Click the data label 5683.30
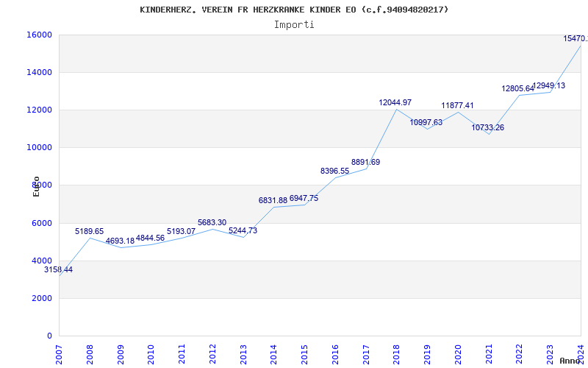 [212, 223]
